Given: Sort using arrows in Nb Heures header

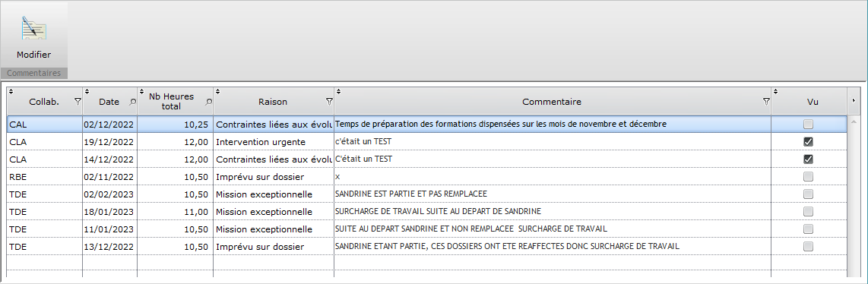Looking at the screenshot, I should 141,91.
